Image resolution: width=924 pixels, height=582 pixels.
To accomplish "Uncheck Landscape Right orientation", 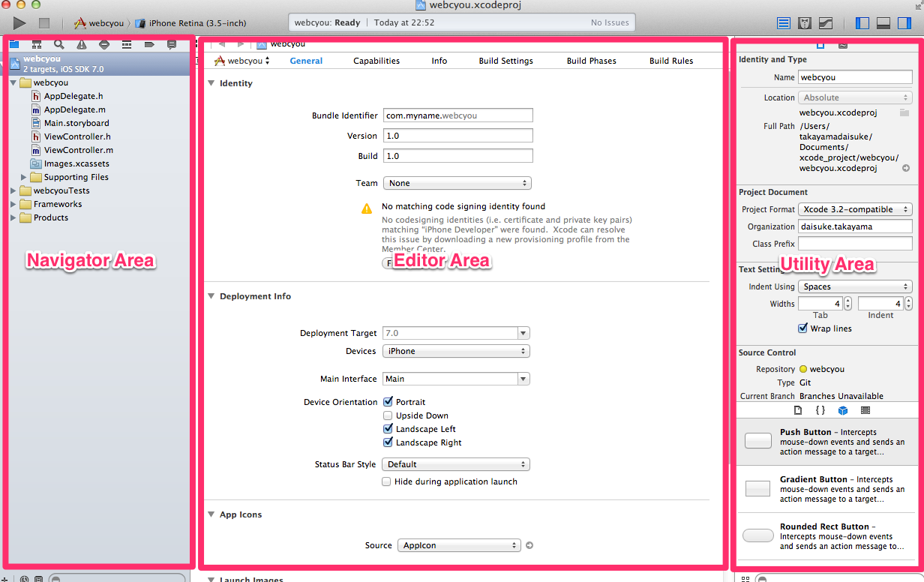I will [x=388, y=442].
